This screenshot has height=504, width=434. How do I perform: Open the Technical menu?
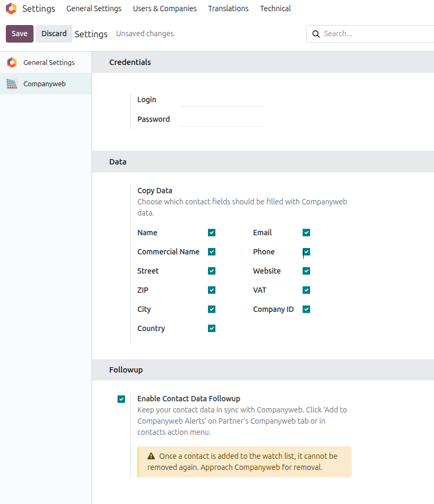[276, 9]
